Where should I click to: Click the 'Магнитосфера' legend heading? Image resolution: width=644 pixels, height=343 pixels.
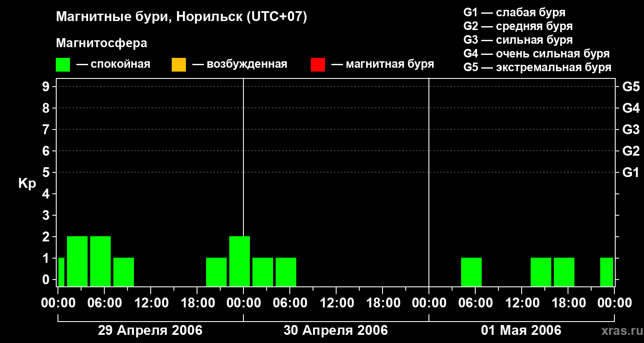pyautogui.click(x=101, y=43)
